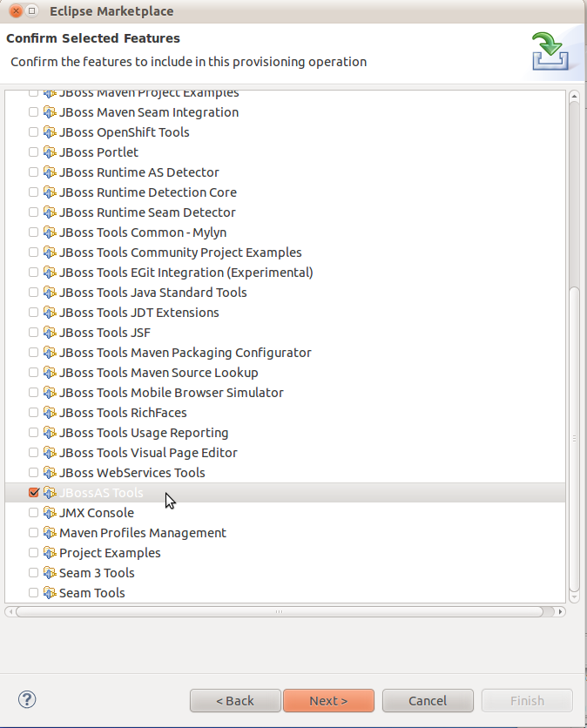Click the JBoss OpenShift Tools feature icon
Image resolution: width=587 pixels, height=728 pixels.
[50, 132]
